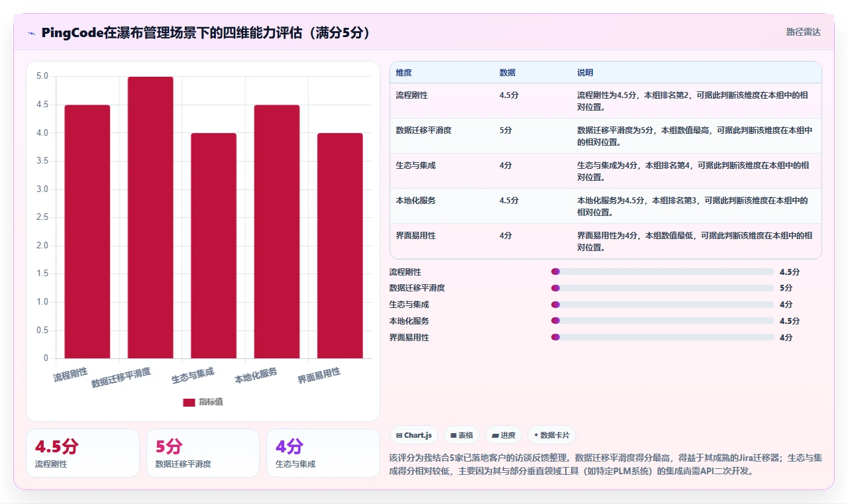Click the 本地化服务 bar in chart

[277, 232]
